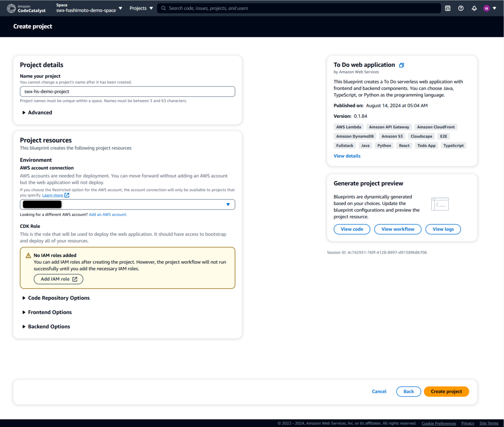
Task: Expand the Advanced section
Action: click(37, 113)
